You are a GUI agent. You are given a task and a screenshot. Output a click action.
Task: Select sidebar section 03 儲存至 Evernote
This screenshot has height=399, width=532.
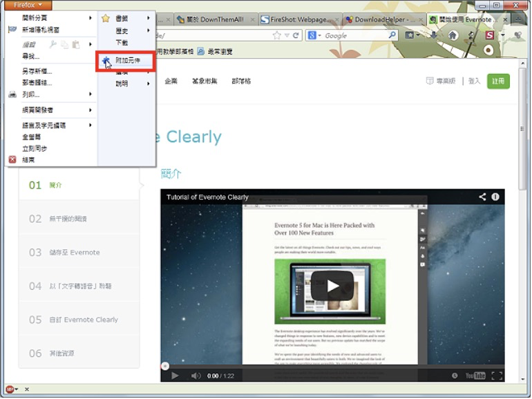point(79,252)
